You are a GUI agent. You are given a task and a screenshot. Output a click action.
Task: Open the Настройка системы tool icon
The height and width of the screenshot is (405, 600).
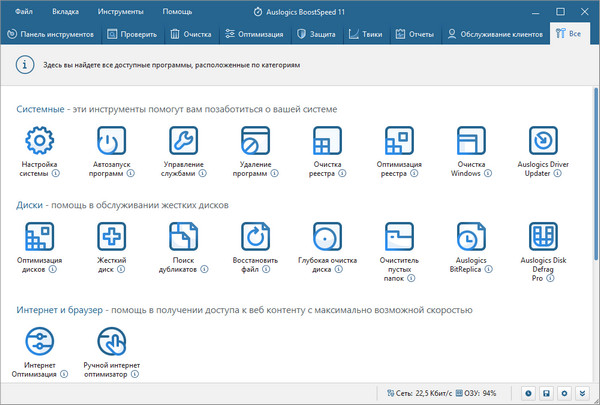40,140
